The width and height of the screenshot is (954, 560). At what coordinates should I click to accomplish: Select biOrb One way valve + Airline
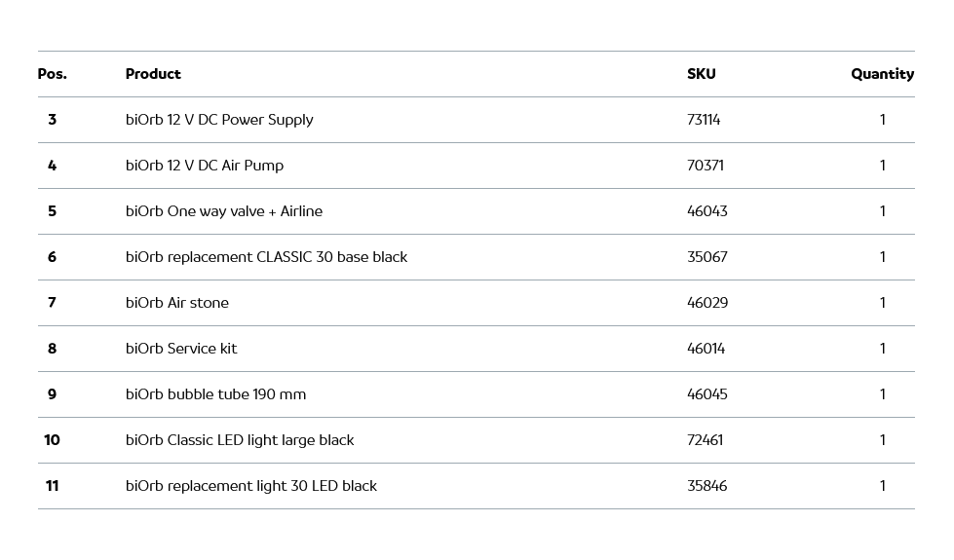tap(224, 211)
